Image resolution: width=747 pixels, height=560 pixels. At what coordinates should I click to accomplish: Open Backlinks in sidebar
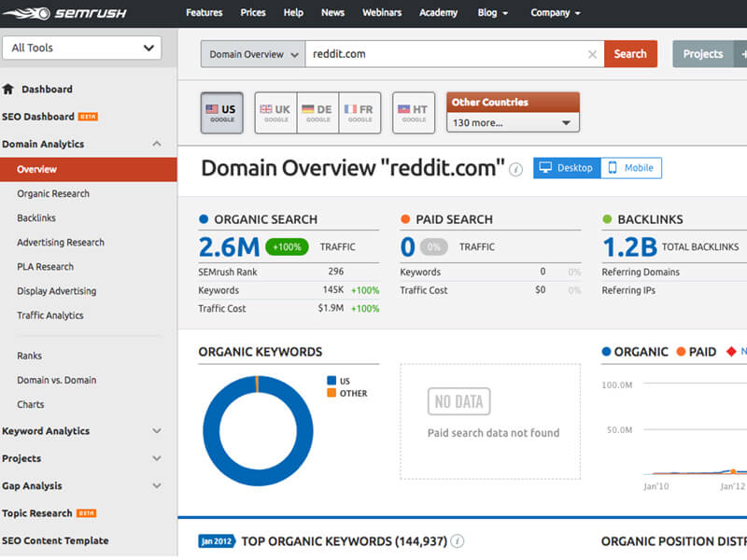click(36, 218)
